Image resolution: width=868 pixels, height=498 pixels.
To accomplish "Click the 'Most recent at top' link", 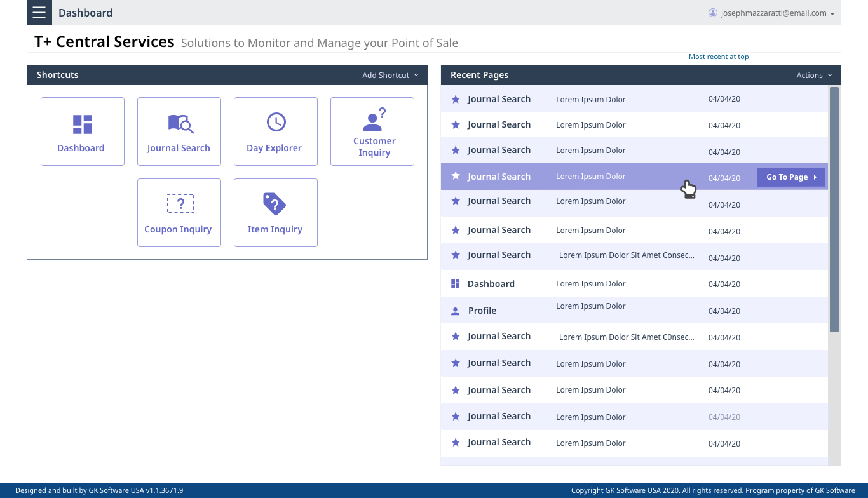I will (x=719, y=57).
